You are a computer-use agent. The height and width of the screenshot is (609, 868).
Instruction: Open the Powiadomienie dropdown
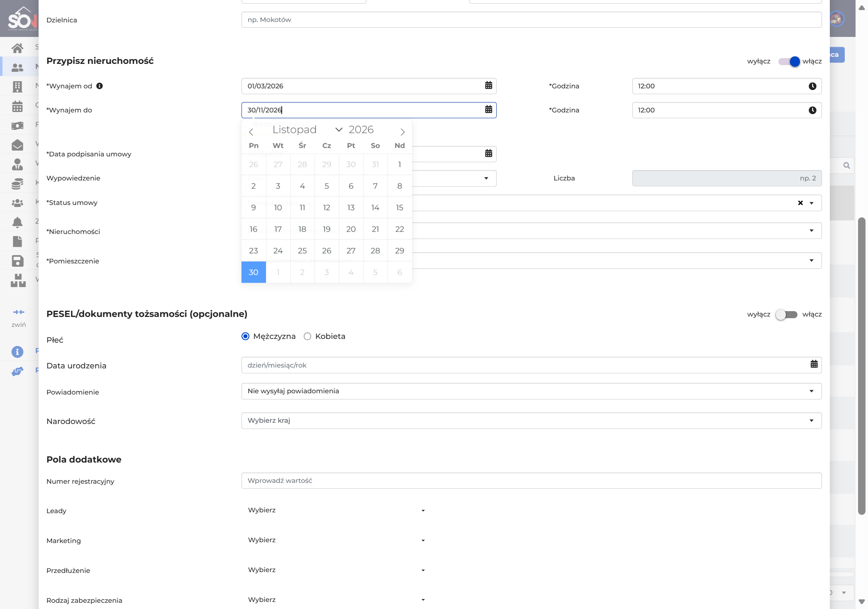(x=532, y=391)
